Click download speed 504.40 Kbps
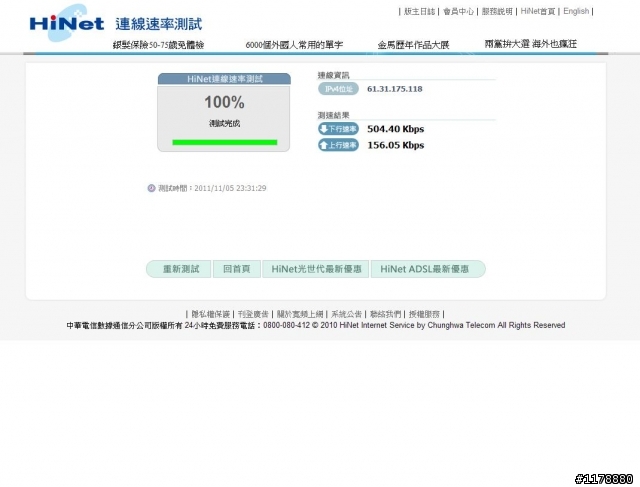Image resolution: width=640 pixels, height=487 pixels. 396,129
